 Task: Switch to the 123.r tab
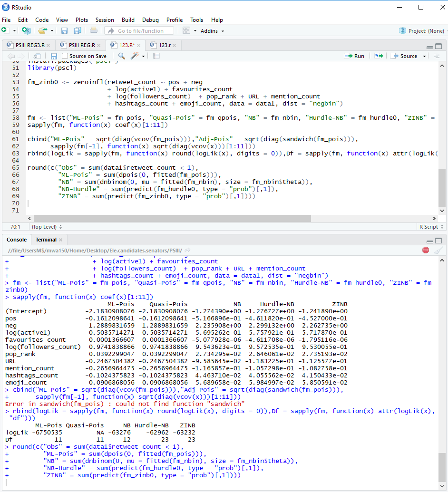(x=165, y=45)
